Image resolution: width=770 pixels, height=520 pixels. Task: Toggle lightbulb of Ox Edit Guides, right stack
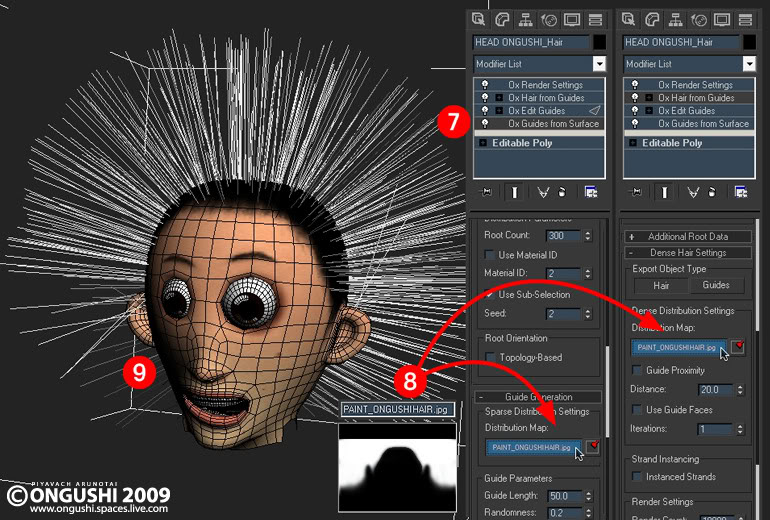[635, 110]
